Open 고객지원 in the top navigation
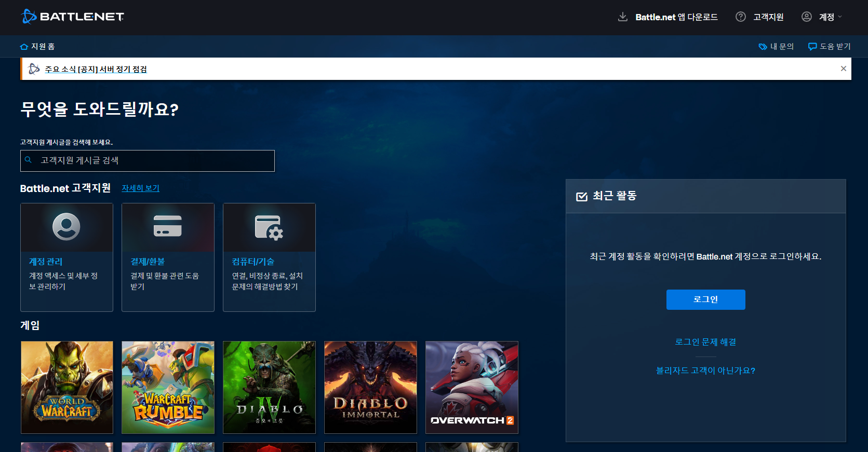868x452 pixels. pyautogui.click(x=768, y=17)
